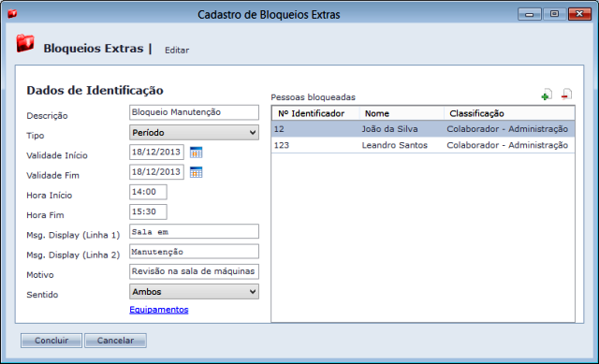Maximize the Cadastro de Bloqueios Extras window
The height and width of the screenshot is (364, 599).
pos(554,14)
